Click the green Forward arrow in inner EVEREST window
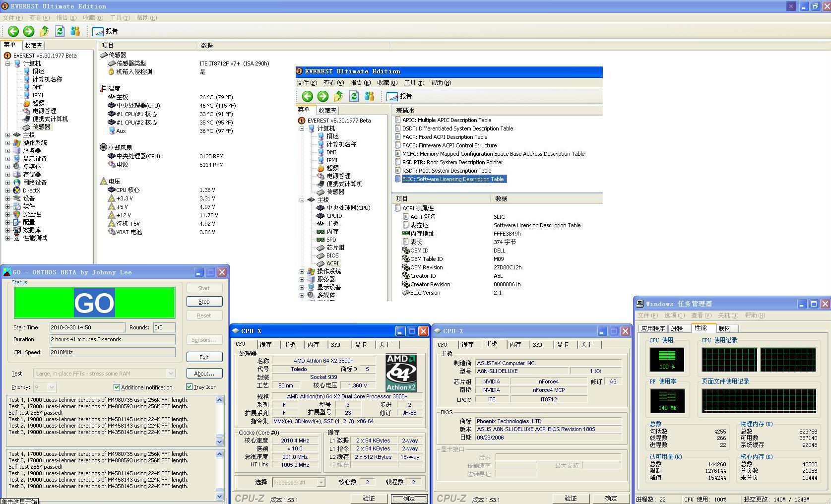 (322, 96)
